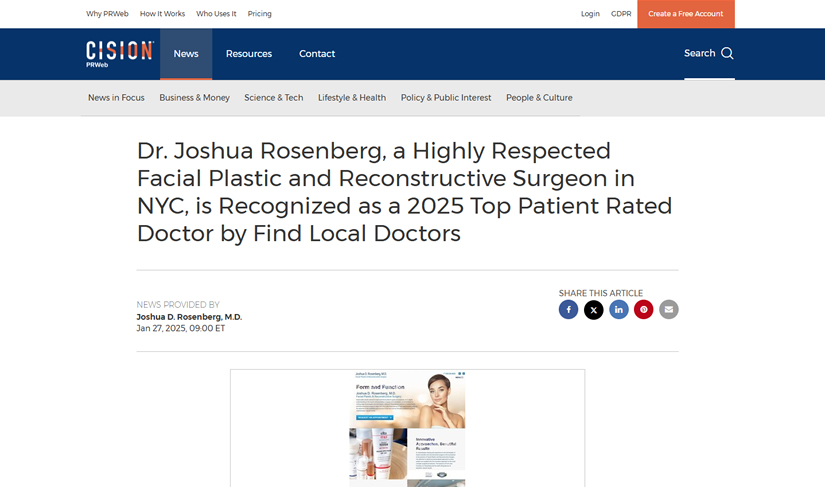Image resolution: width=825 pixels, height=487 pixels.
Task: Click the NEWS PROVIDED BY label
Action: (178, 305)
